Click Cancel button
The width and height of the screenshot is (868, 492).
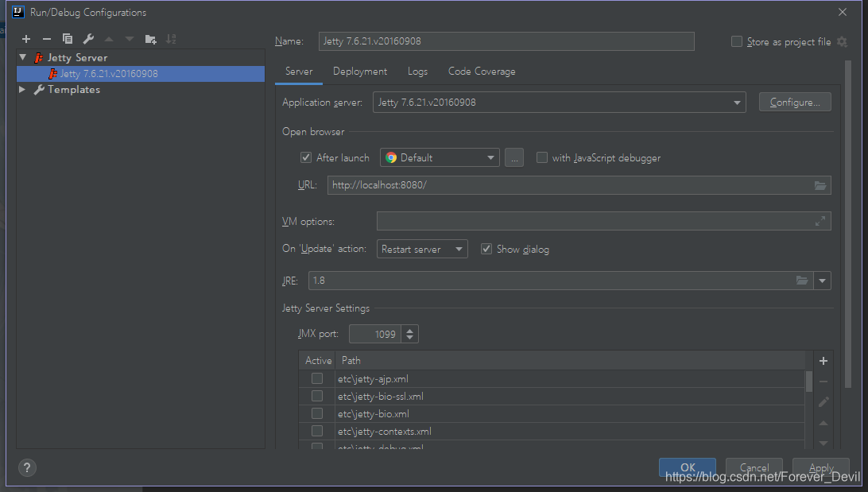click(x=754, y=467)
